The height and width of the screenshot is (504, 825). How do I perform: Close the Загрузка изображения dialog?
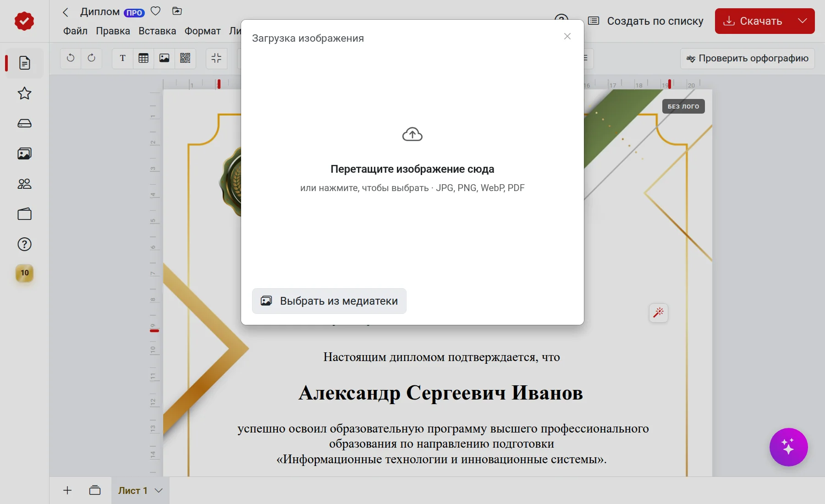click(567, 36)
